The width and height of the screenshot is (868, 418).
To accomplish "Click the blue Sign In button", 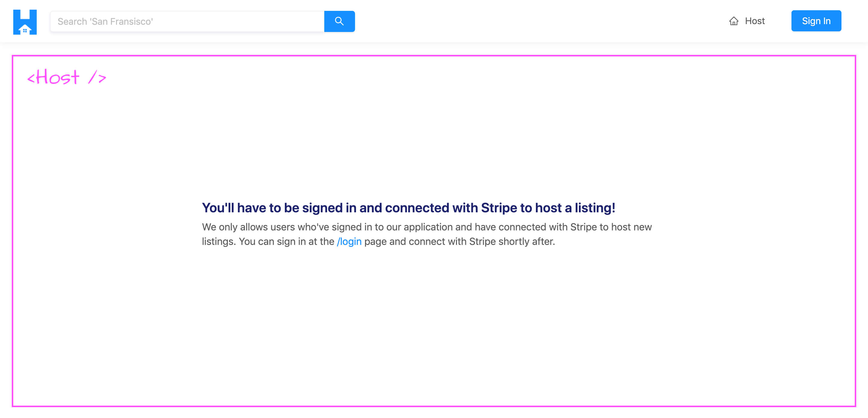I will pos(816,21).
